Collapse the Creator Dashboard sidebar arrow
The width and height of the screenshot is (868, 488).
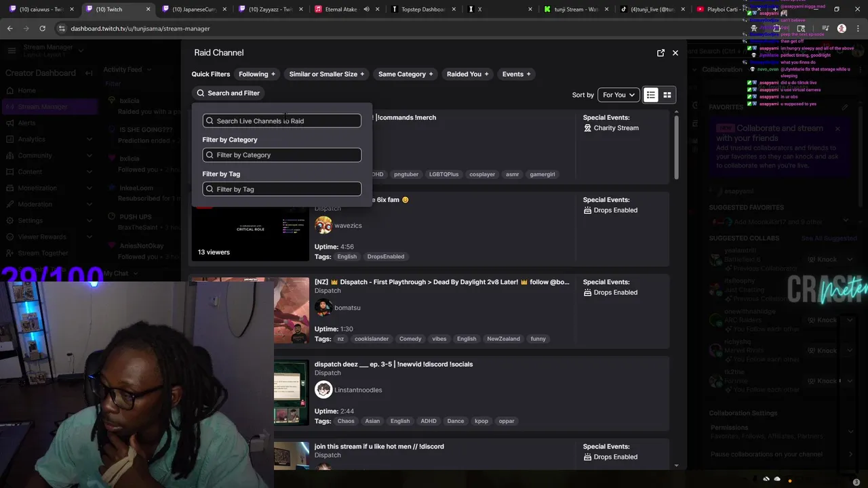[89, 73]
